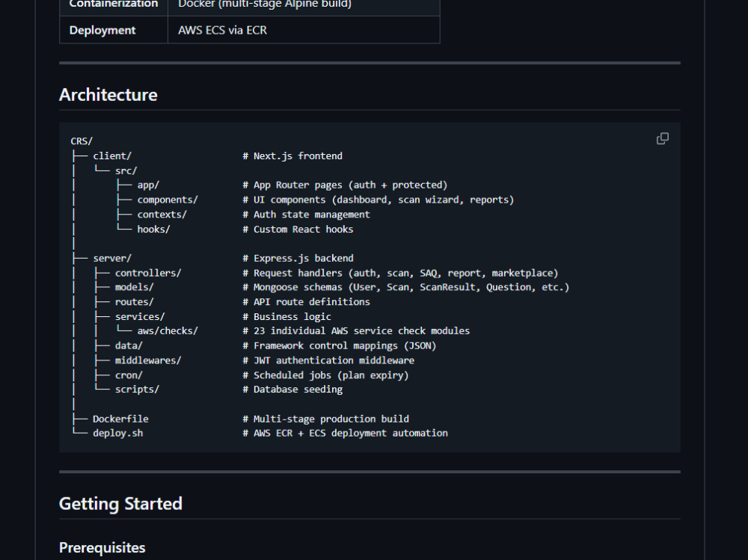Click '# AWS ECR + ECS deployment automation'
748x560 pixels.
345,433
